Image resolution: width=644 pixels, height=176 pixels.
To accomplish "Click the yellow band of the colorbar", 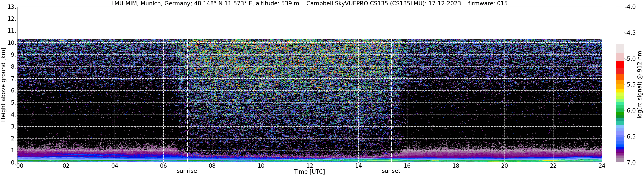I will coord(620,91).
